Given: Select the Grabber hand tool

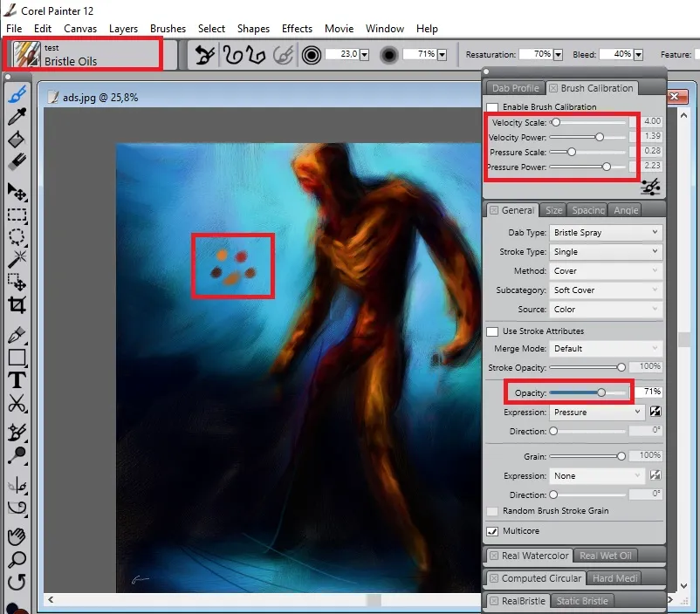Looking at the screenshot, I should [17, 536].
